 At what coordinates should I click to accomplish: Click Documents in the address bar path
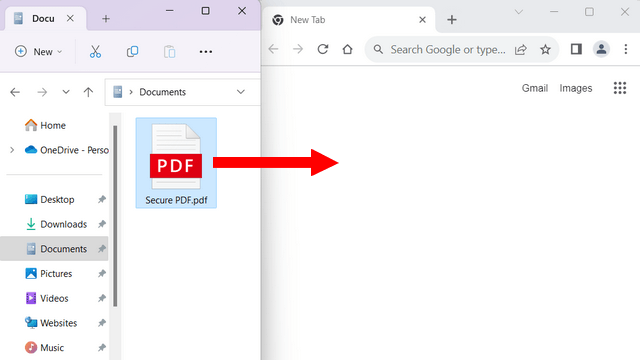click(162, 92)
